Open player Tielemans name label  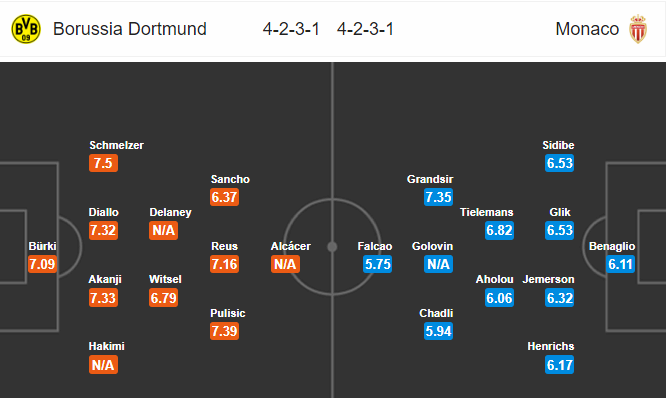pyautogui.click(x=486, y=212)
